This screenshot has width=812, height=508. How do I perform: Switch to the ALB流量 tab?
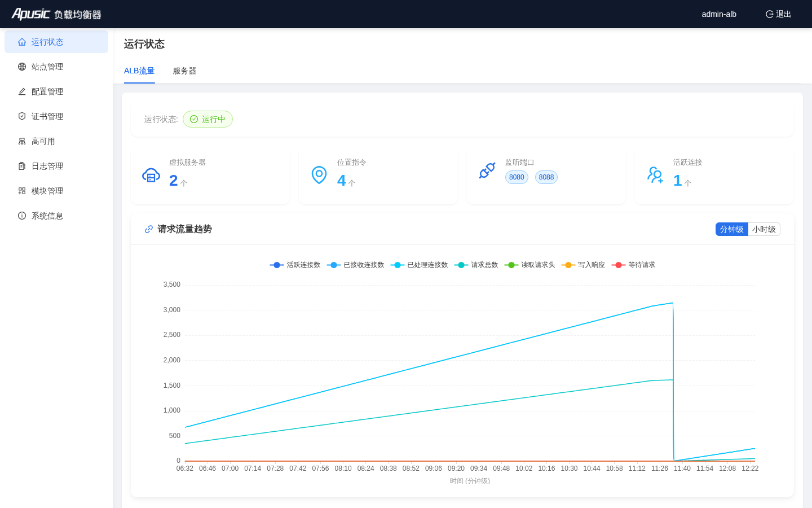click(139, 71)
